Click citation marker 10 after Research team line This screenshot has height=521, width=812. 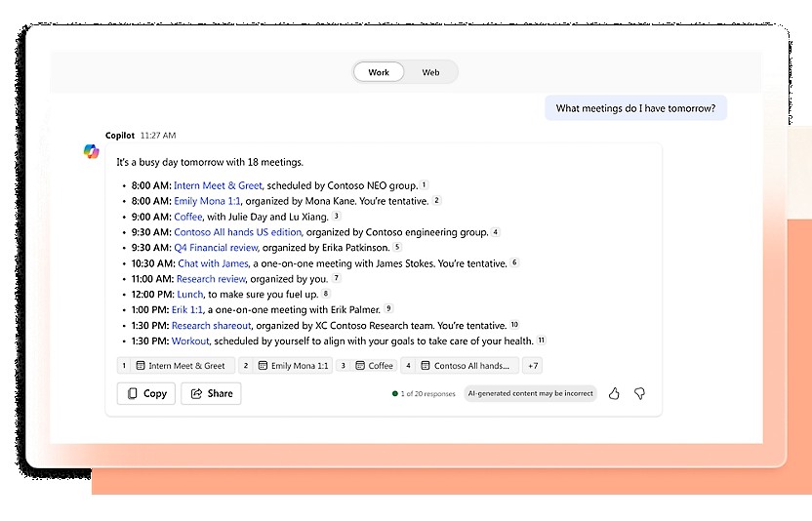[514, 324]
